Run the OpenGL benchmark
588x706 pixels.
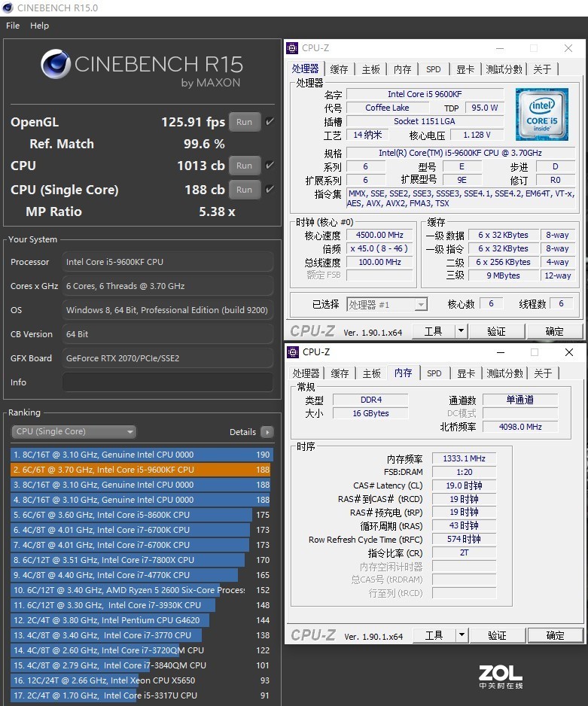pos(245,122)
